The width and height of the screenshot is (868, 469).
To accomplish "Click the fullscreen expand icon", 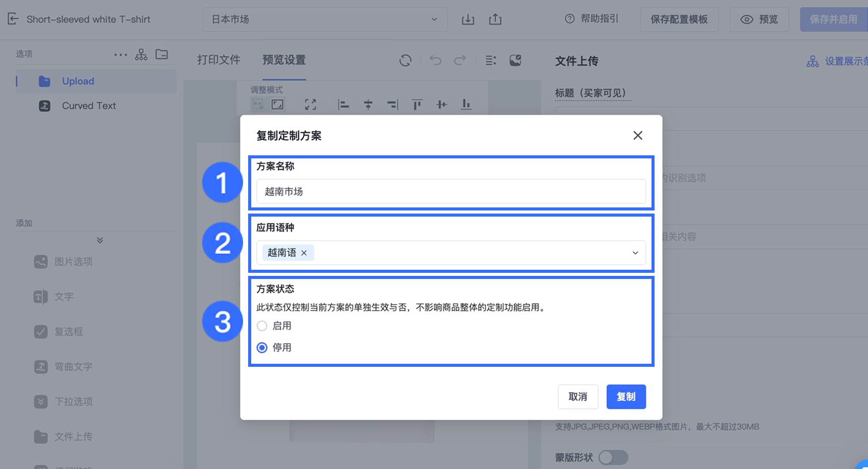I will (x=310, y=105).
